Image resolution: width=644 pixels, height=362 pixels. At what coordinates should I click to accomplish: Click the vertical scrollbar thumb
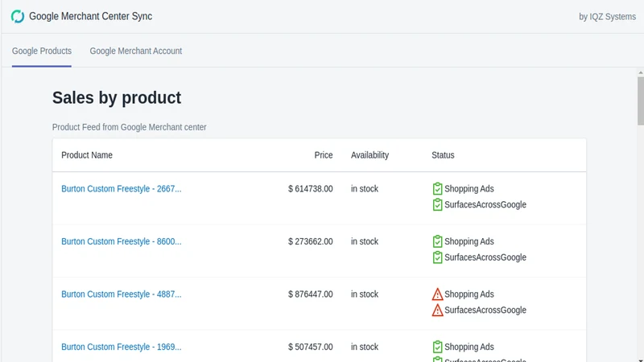click(640, 101)
